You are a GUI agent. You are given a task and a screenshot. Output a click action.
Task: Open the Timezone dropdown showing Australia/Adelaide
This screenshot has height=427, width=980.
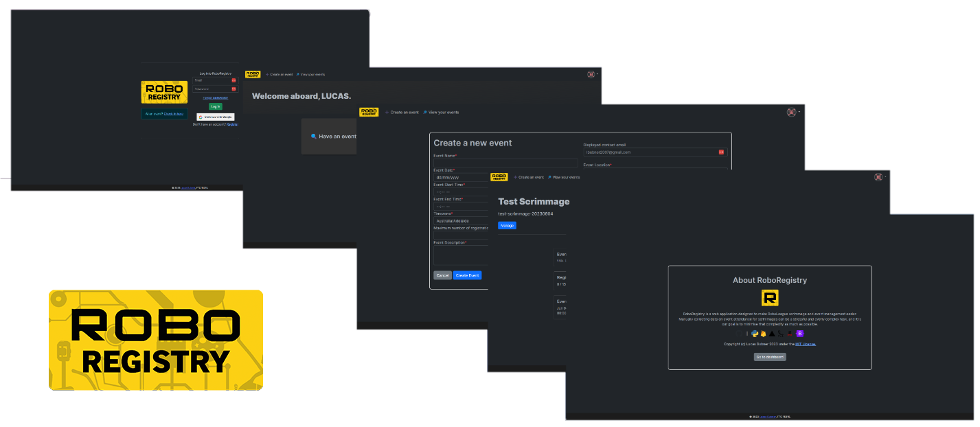461,221
